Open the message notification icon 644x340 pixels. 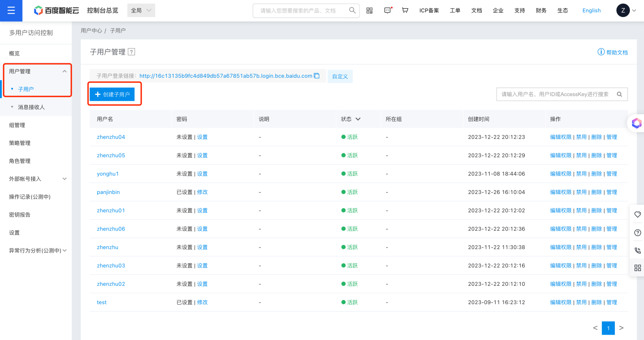pos(387,10)
